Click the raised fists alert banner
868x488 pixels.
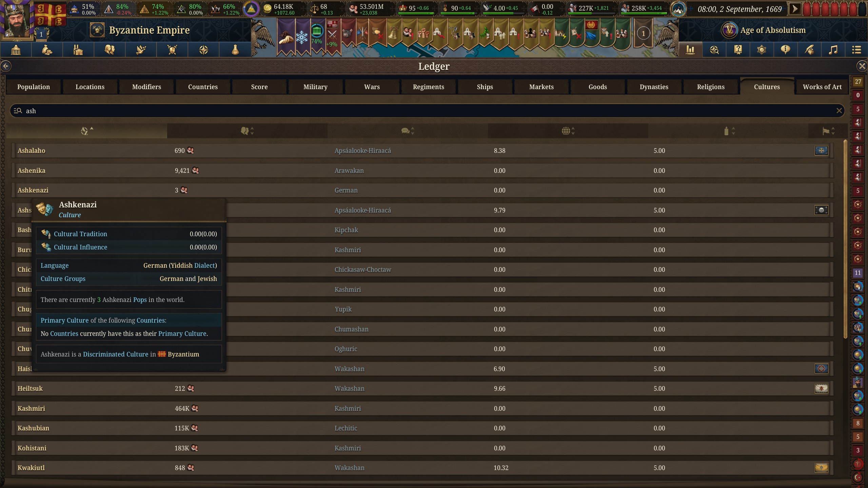424,33
